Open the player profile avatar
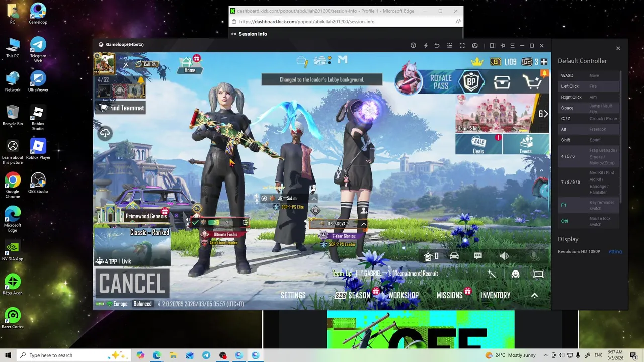This screenshot has height=362, width=644. (105, 64)
